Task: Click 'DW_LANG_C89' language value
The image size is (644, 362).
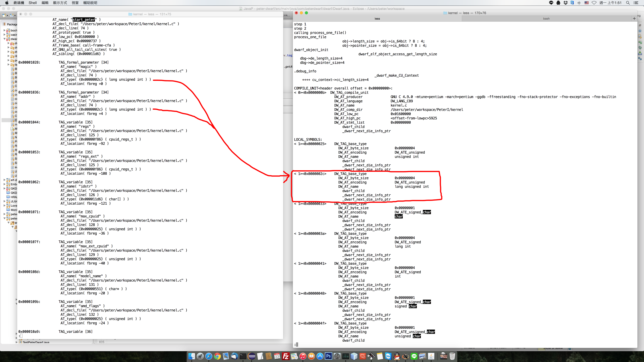Action: click(402, 101)
